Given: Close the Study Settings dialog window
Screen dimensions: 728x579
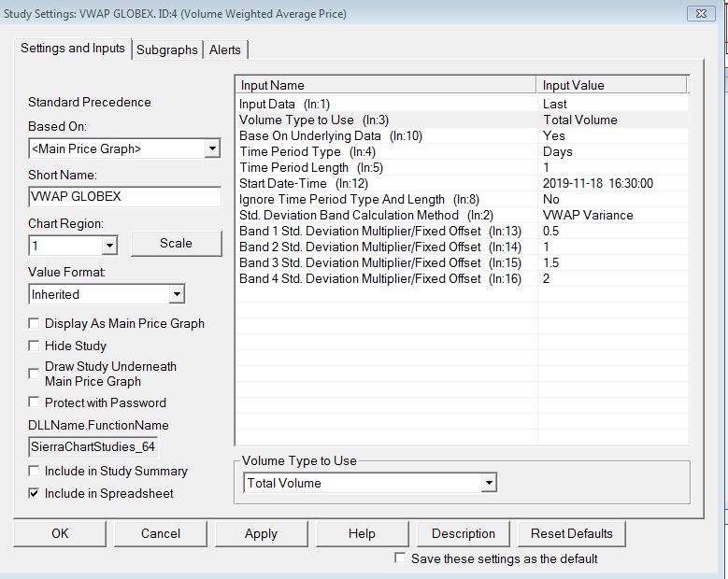Looking at the screenshot, I should [x=699, y=13].
